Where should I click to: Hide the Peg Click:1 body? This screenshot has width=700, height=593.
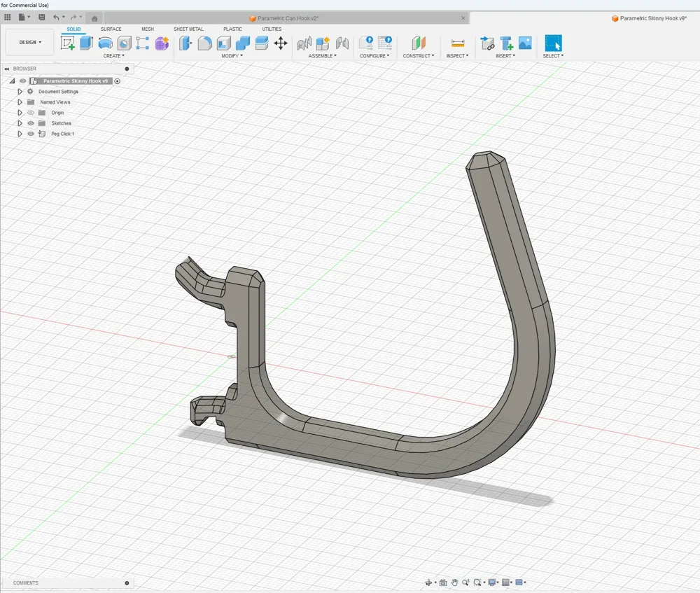tap(31, 134)
